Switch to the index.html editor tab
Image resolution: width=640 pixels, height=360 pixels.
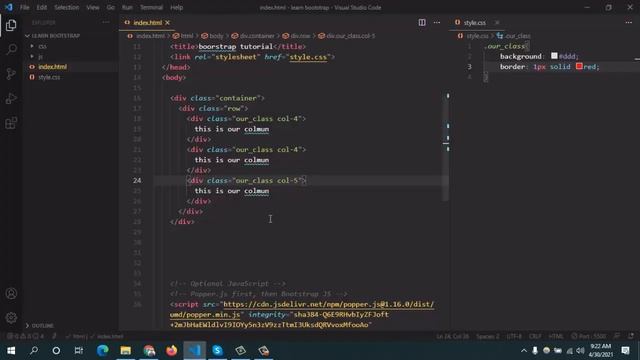147,23
